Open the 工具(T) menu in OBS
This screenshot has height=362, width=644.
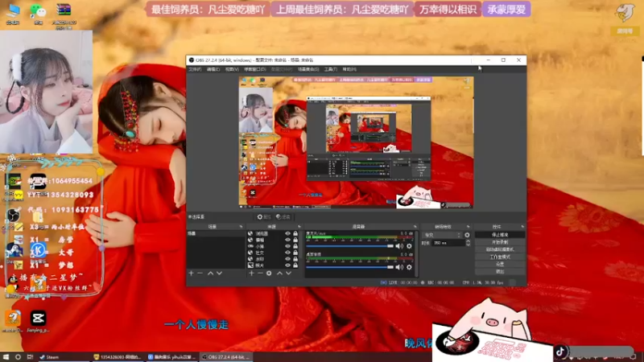[x=331, y=69]
